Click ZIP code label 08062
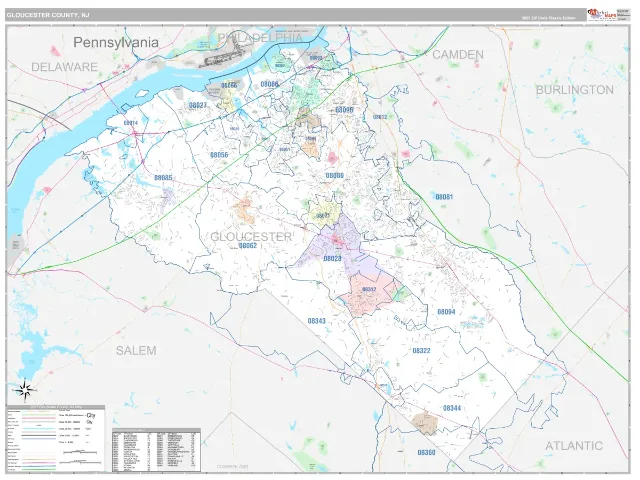Image resolution: width=640 pixels, height=480 pixels. 248,246
